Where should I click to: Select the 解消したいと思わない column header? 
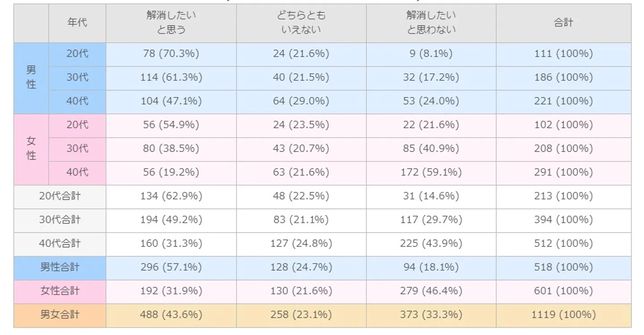click(431, 23)
